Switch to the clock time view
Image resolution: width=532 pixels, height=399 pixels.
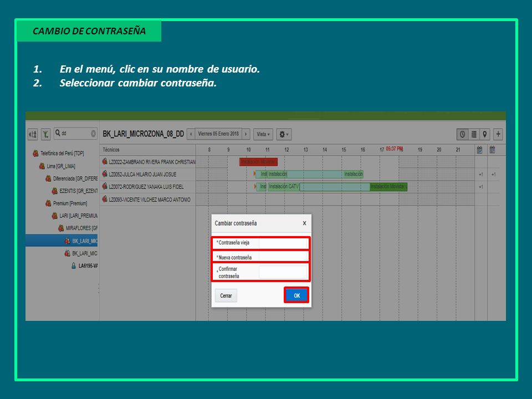[462, 134]
